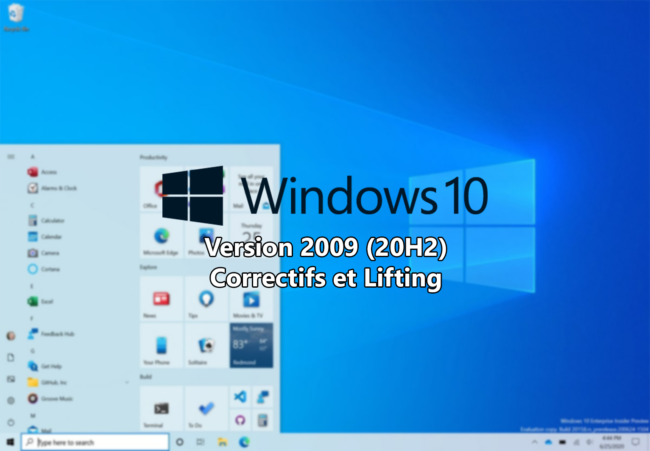Click the 'Type here to search' box
This screenshot has height=451, width=650.
click(x=95, y=442)
